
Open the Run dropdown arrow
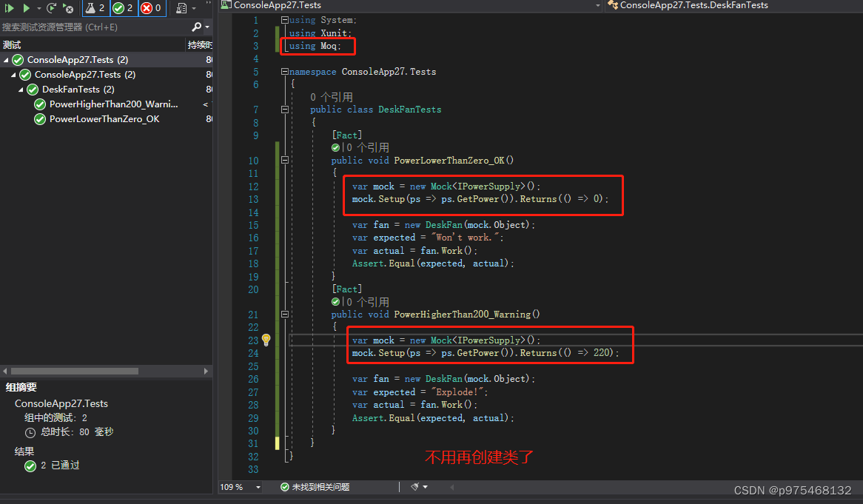(38, 8)
